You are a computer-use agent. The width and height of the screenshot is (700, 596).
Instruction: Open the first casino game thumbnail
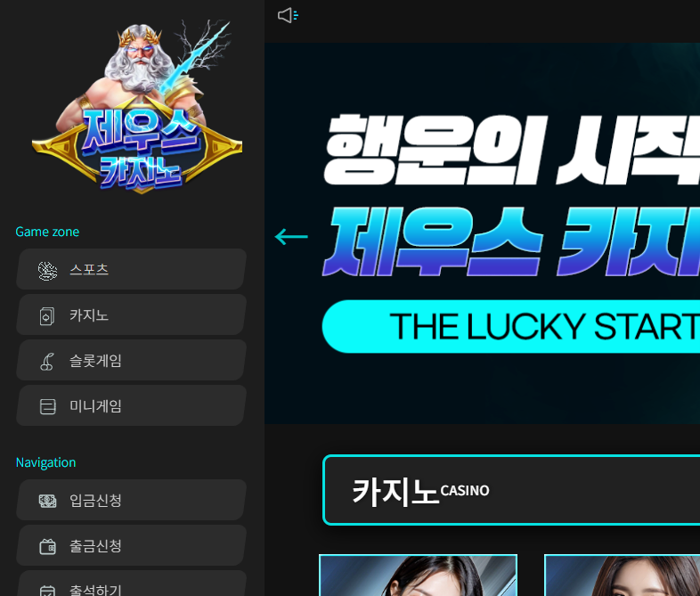[419, 575]
